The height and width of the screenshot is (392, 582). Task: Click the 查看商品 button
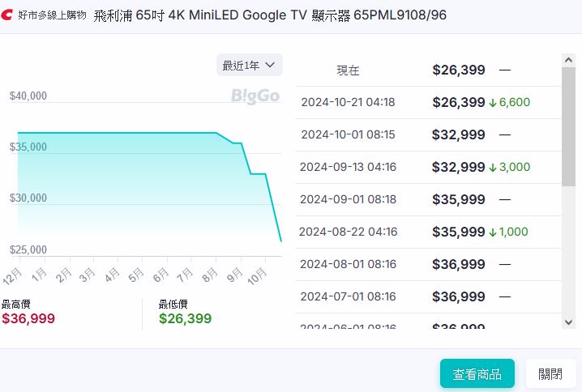tap(477, 374)
